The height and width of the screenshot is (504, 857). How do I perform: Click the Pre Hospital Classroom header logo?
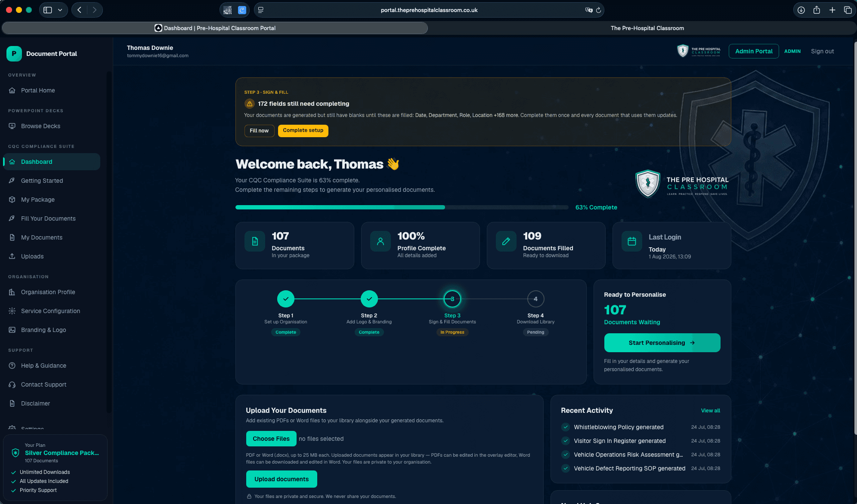[x=699, y=51]
